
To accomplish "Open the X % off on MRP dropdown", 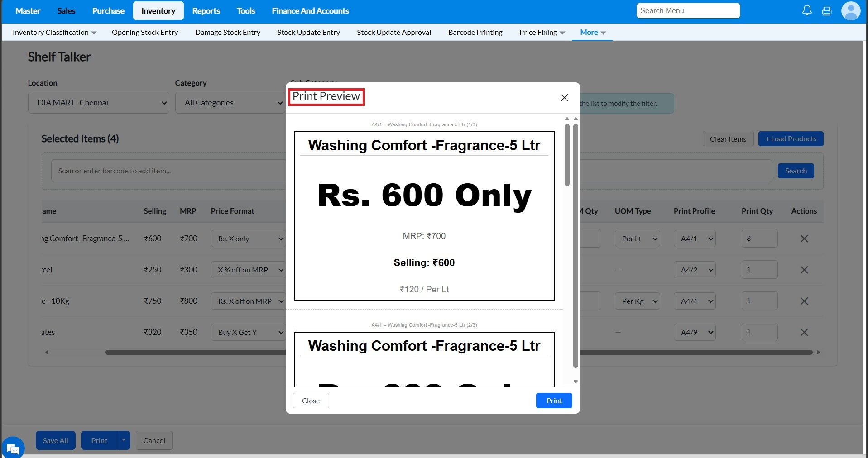I will tap(248, 270).
